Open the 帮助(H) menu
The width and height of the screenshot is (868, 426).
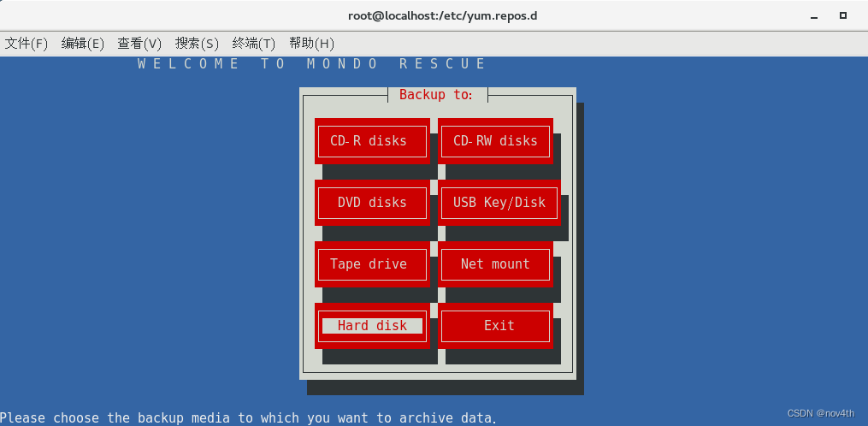point(311,44)
